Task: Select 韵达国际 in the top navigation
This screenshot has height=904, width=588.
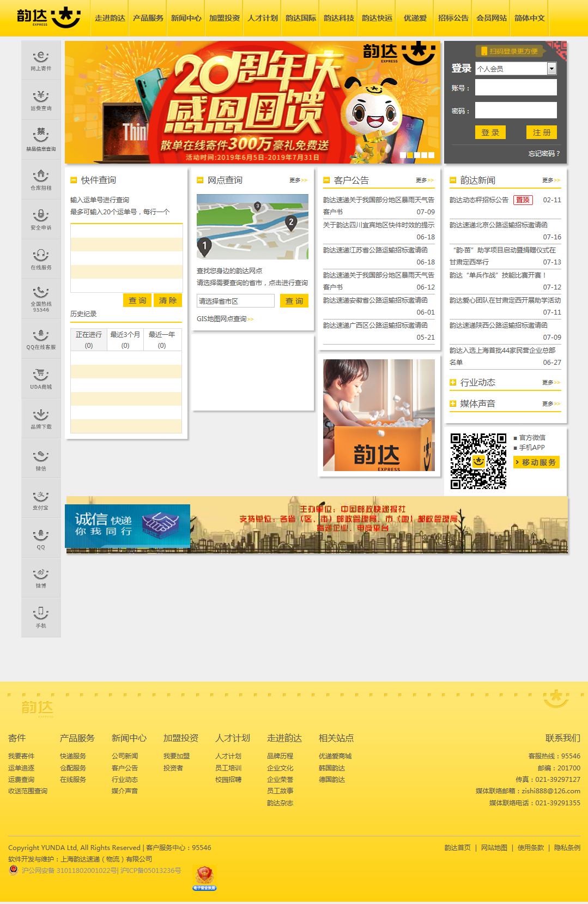Action: tap(301, 18)
